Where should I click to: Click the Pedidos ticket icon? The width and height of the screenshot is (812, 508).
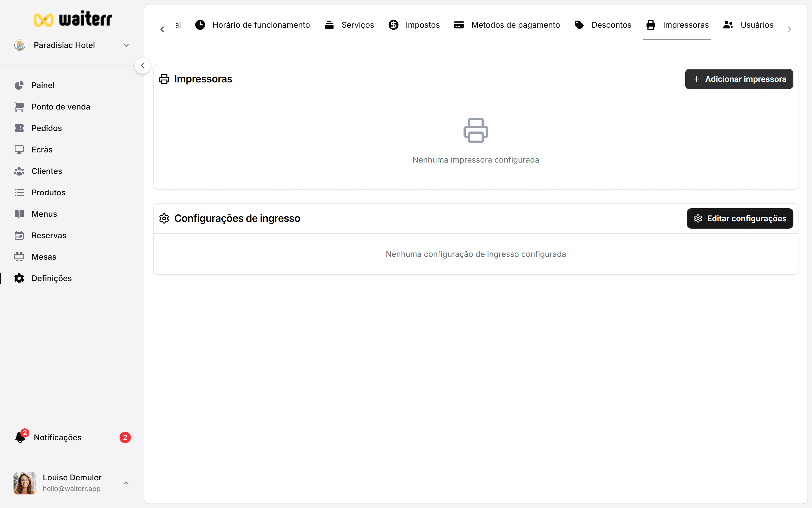coord(19,128)
